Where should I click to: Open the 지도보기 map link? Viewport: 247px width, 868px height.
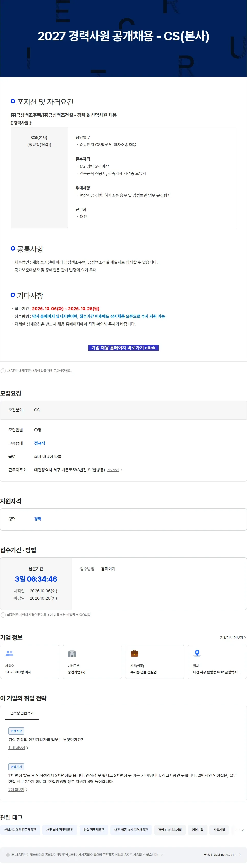click(x=113, y=470)
